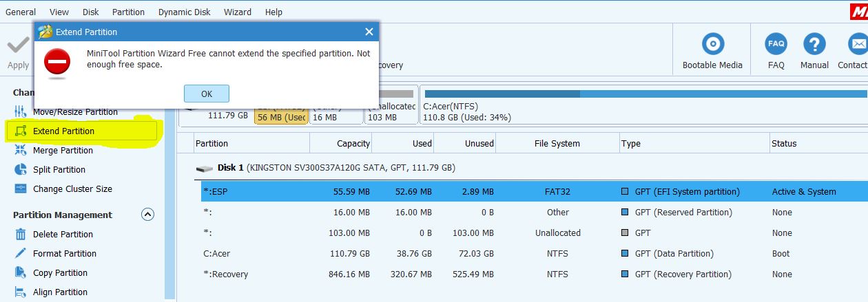
Task: Click the Extend Partition sidebar icon
Action: pyautogui.click(x=20, y=131)
